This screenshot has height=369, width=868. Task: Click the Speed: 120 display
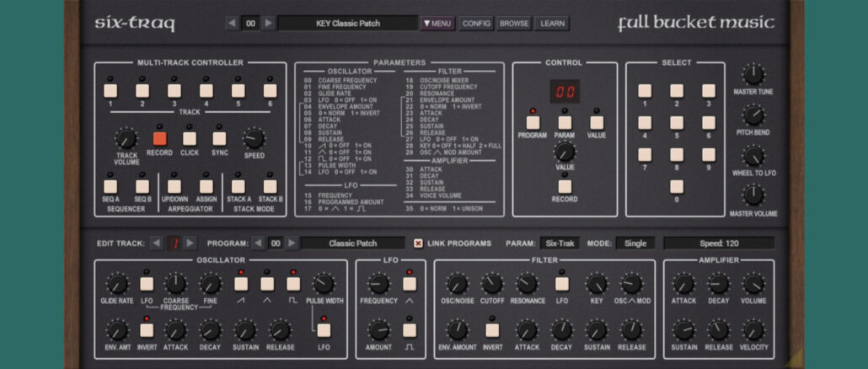pos(719,243)
